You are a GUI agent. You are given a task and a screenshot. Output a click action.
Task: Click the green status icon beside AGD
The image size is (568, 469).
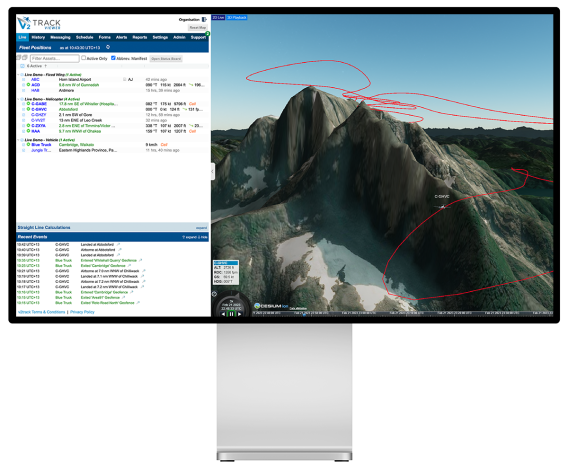pyautogui.click(x=29, y=84)
